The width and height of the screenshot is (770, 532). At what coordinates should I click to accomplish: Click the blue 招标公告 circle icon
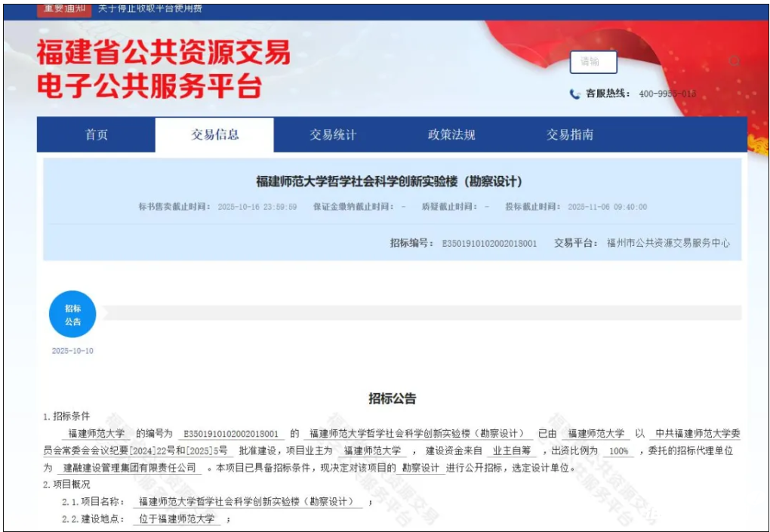pos(72,315)
